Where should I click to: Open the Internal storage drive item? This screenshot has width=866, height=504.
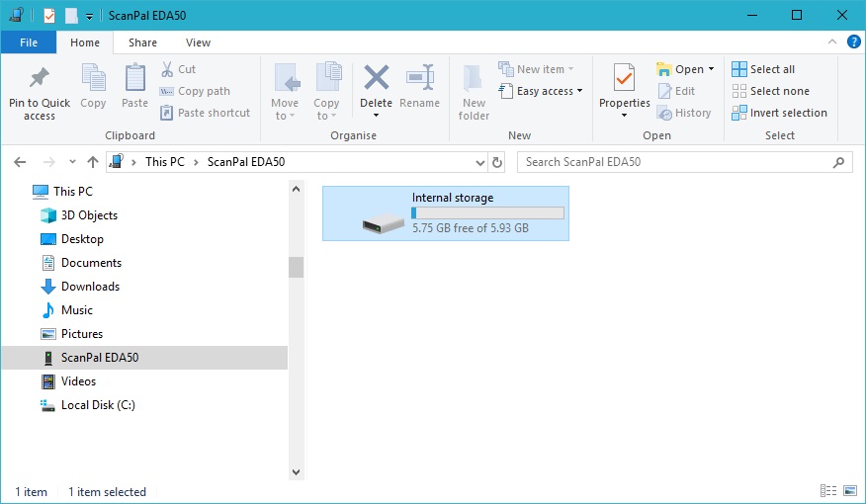click(445, 212)
